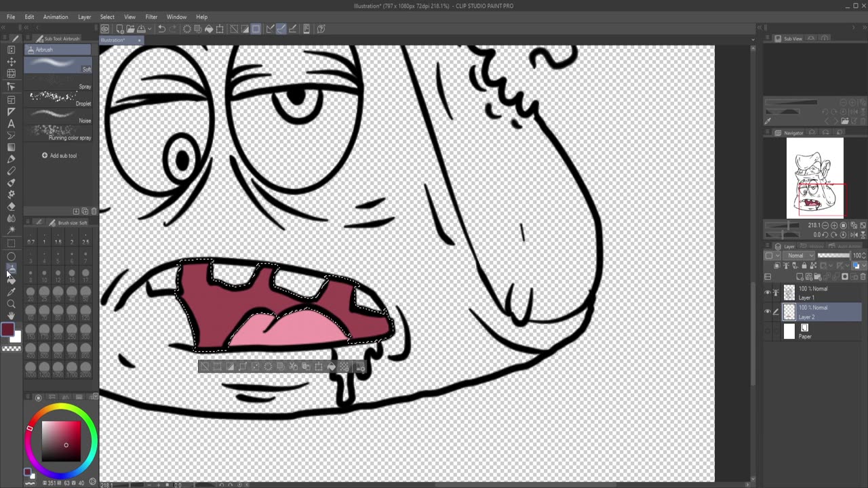Delete layer with trash icon in Layer panel
868x488 pixels.
click(x=863, y=277)
